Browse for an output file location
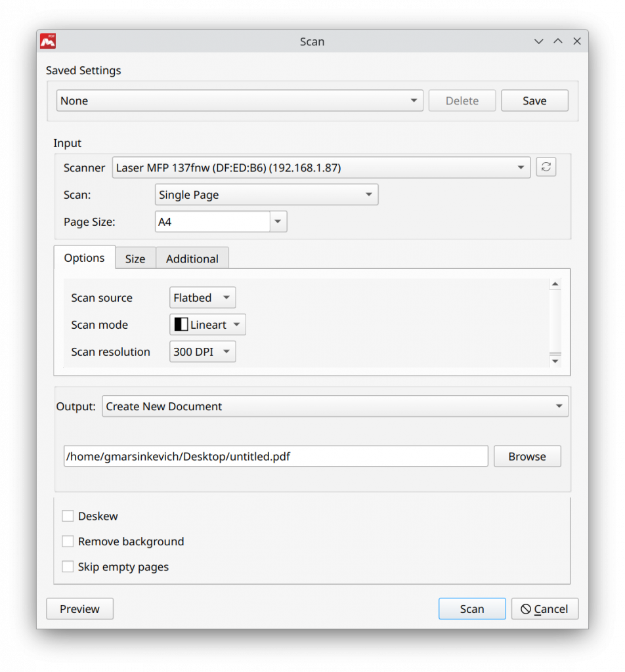This screenshot has height=672, width=625. coord(527,456)
